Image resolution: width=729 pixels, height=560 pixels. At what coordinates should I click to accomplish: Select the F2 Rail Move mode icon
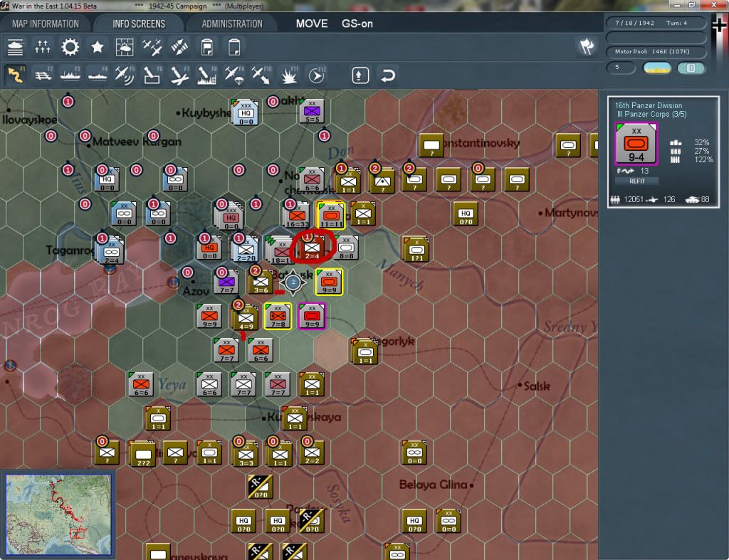pyautogui.click(x=43, y=75)
